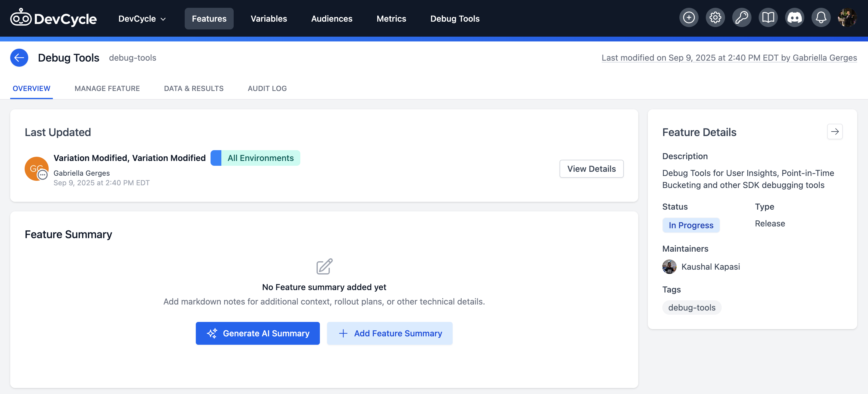Open the Data & Results tab

194,88
